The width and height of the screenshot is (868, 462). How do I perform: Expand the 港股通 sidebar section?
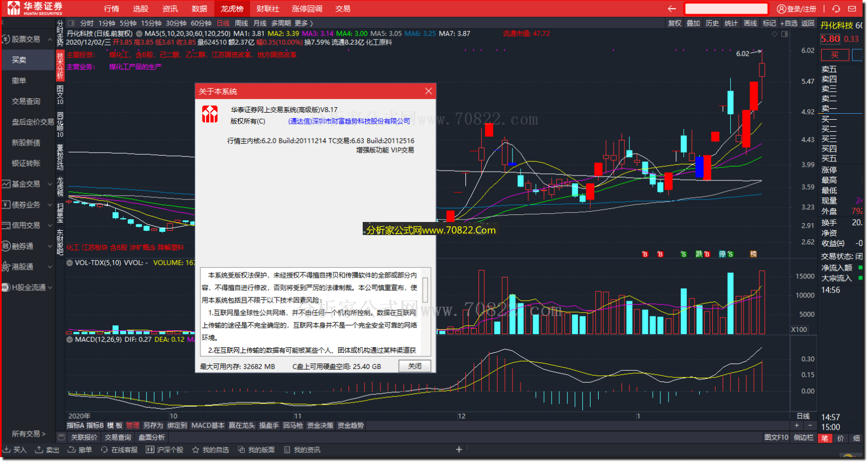[27, 267]
